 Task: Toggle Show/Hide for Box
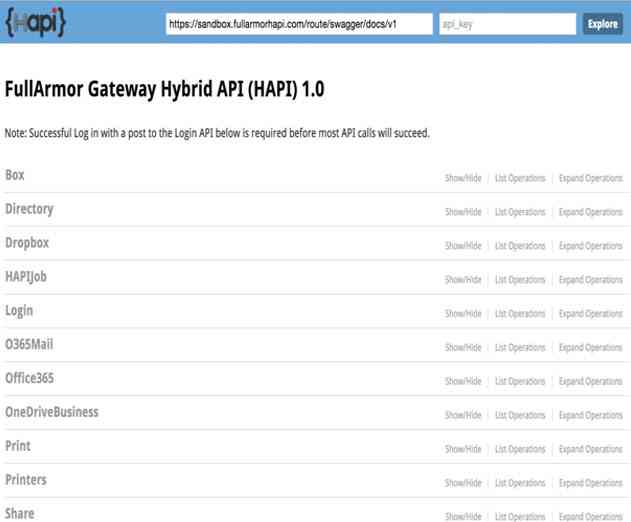click(x=463, y=178)
